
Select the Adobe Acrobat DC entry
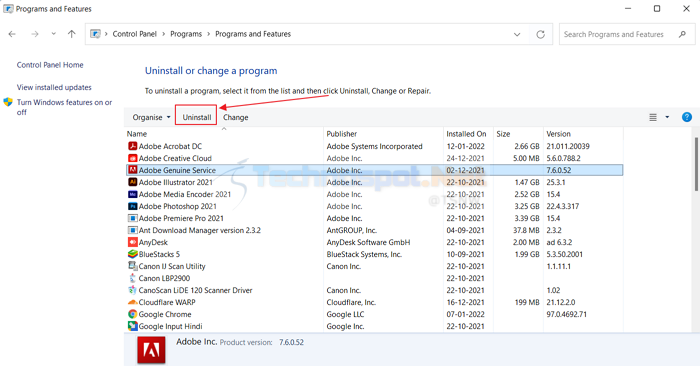374,146
